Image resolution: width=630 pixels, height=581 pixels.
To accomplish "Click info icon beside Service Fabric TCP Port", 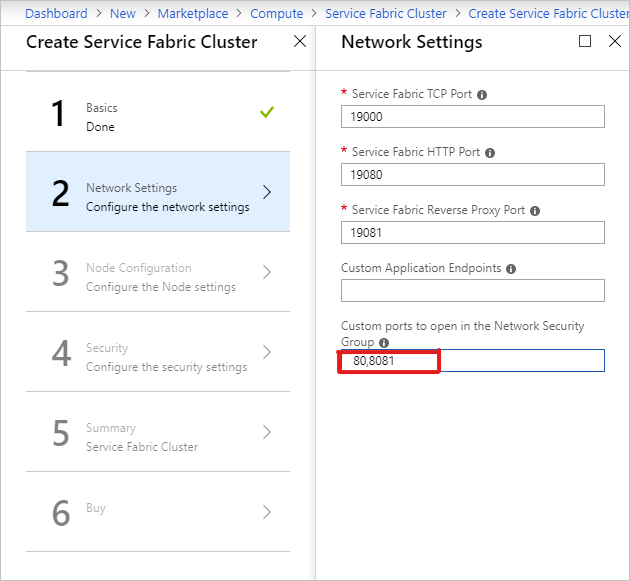I will coord(482,95).
